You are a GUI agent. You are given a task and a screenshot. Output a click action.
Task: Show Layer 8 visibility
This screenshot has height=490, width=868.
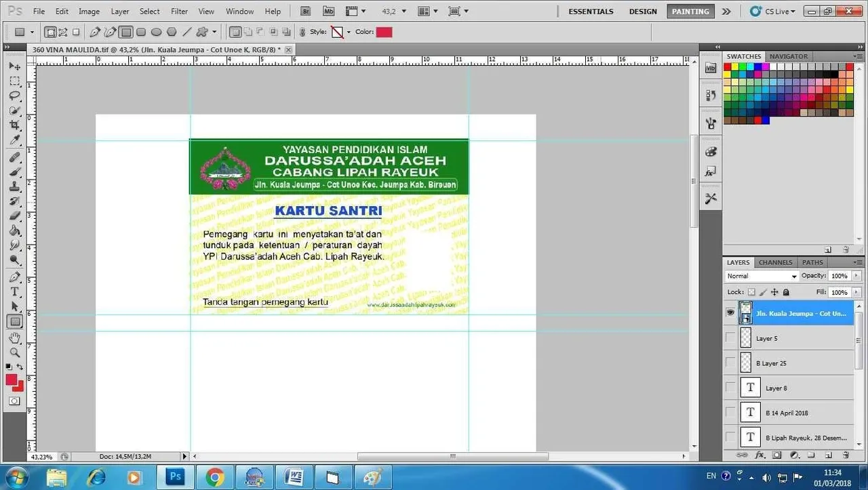pyautogui.click(x=730, y=388)
